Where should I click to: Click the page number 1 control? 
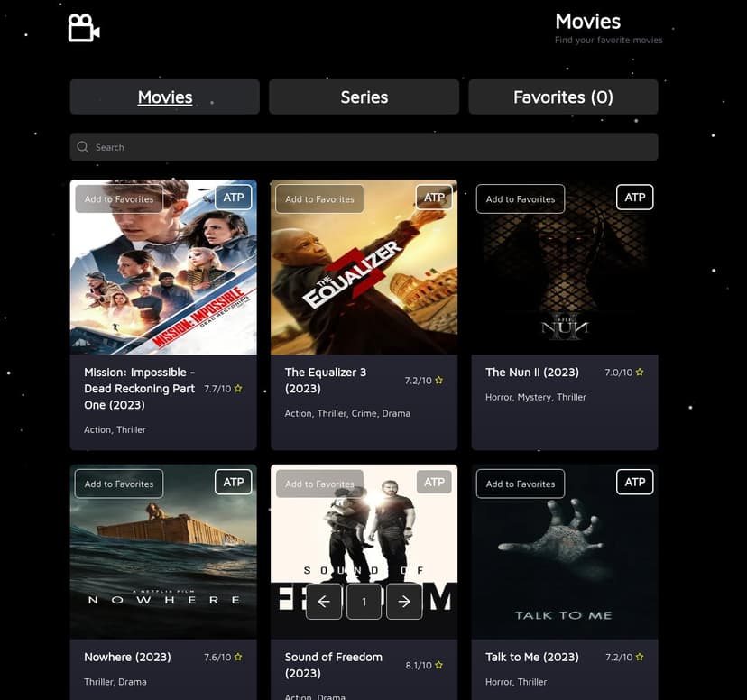[x=364, y=601]
